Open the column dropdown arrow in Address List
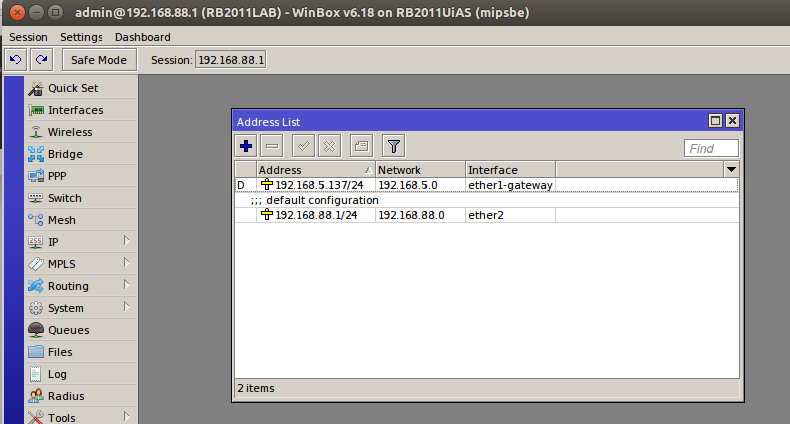Viewport: 790px width, 424px height. [x=731, y=170]
